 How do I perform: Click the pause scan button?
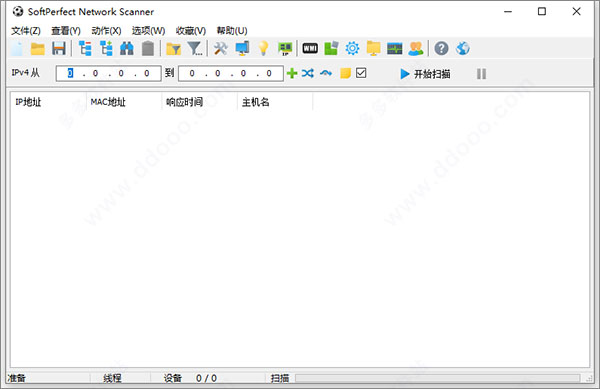point(481,73)
